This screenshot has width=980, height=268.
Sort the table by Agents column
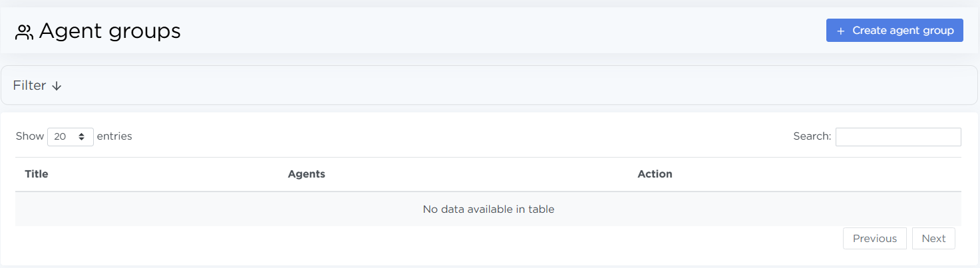point(306,174)
